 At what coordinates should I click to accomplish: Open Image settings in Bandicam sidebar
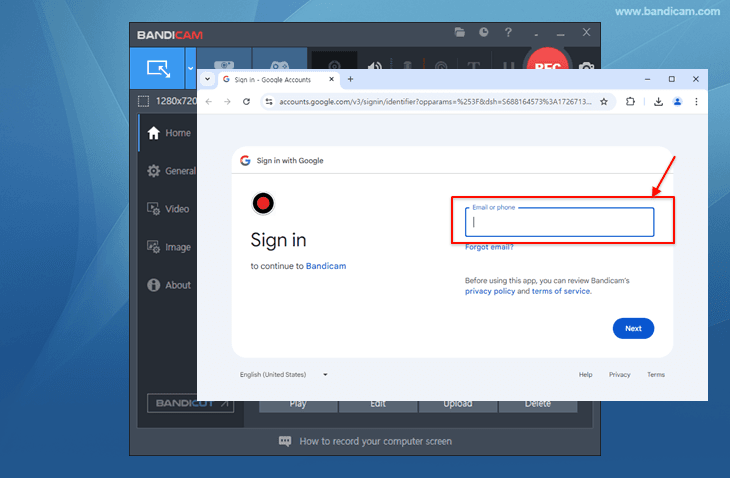169,247
